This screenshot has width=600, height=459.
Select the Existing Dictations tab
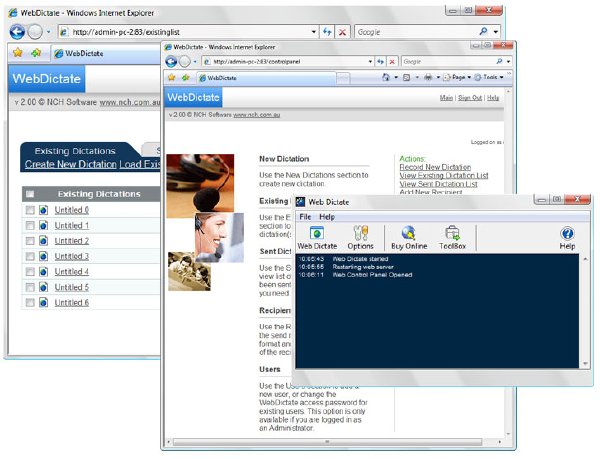coord(75,151)
